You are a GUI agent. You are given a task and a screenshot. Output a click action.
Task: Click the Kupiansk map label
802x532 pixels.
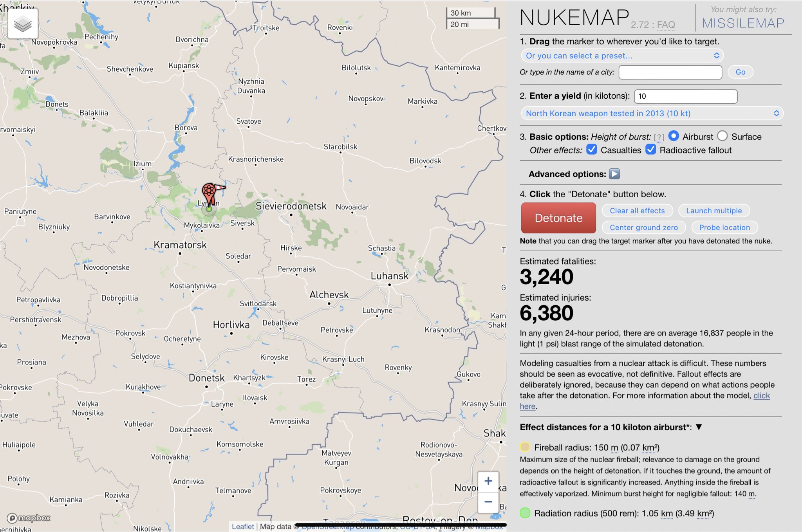[x=184, y=66]
